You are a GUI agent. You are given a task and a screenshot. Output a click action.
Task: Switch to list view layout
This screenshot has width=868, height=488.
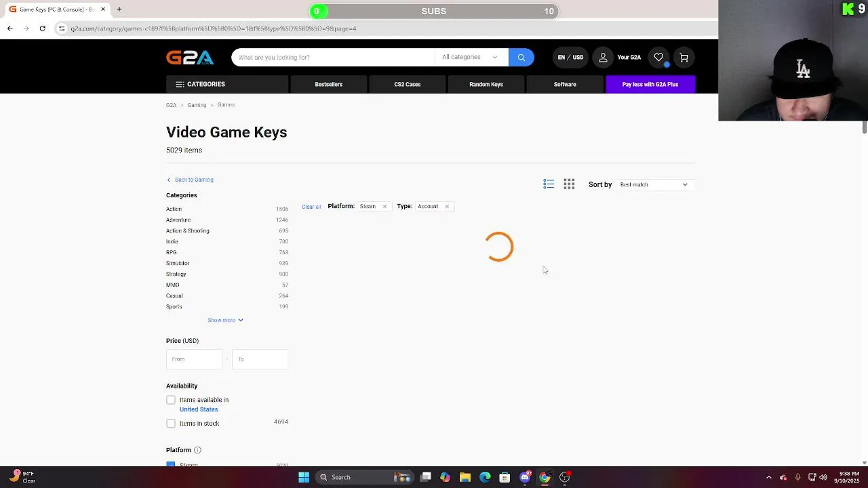(x=549, y=184)
